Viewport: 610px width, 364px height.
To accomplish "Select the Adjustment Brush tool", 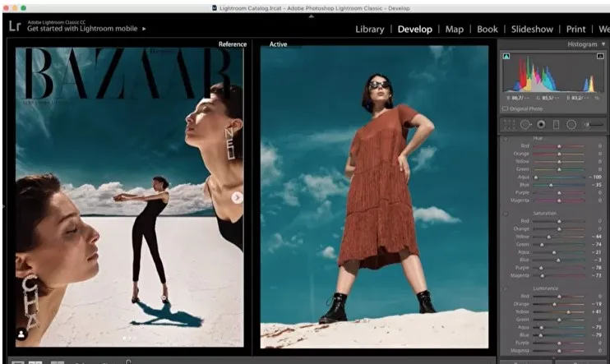I will (x=594, y=124).
